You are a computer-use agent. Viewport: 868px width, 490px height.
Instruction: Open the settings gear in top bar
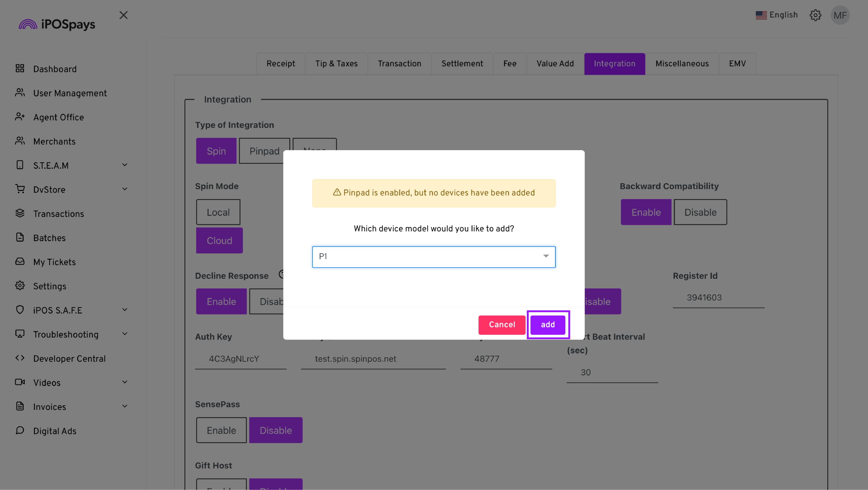pos(815,15)
